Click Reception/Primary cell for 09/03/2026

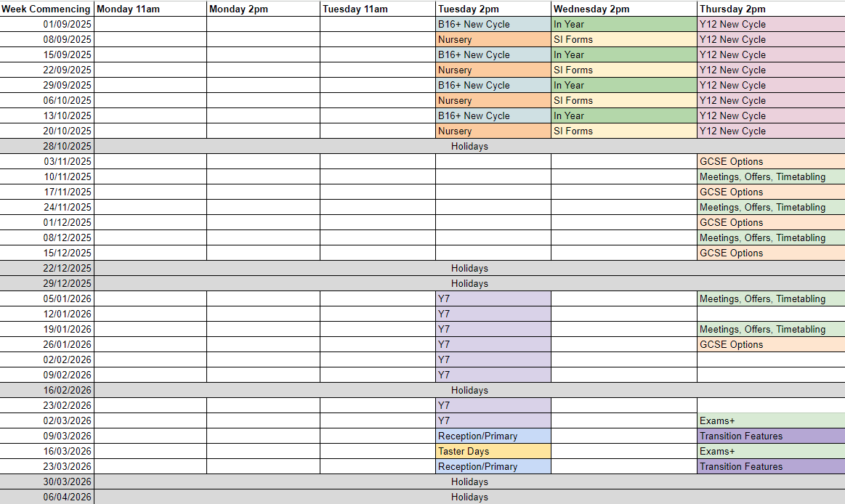(493, 436)
